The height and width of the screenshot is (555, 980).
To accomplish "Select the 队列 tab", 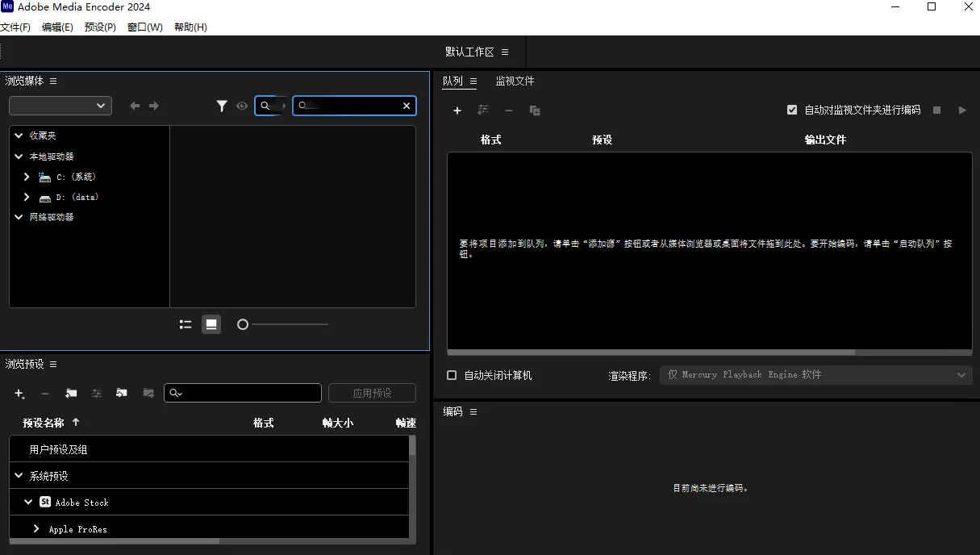I will pos(452,81).
